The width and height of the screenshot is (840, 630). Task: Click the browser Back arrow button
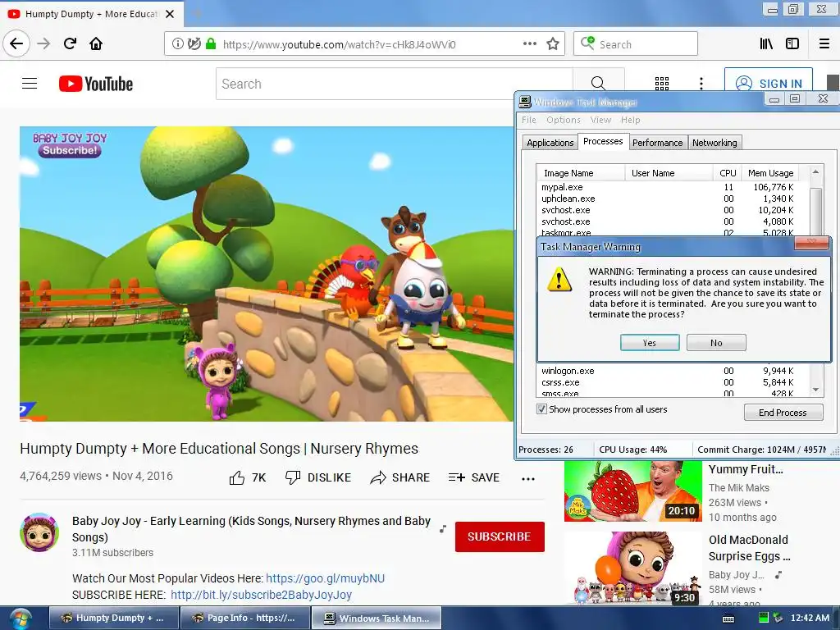pyautogui.click(x=16, y=43)
